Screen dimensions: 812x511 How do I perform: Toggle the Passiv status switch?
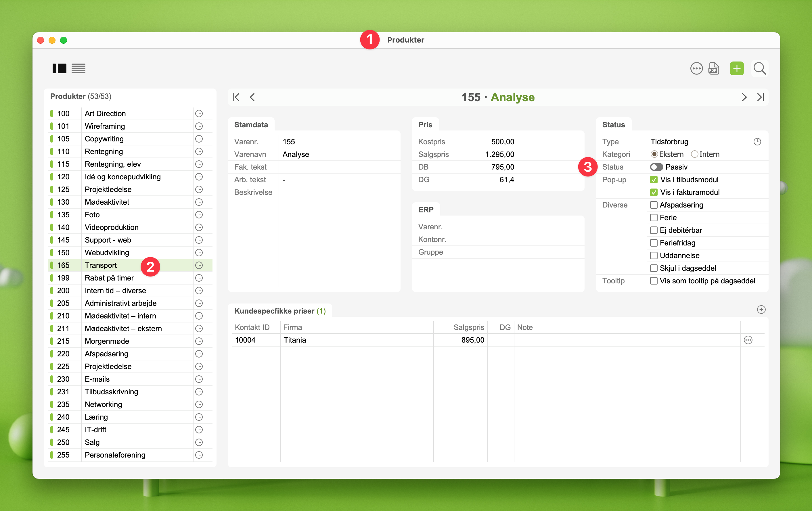(656, 167)
